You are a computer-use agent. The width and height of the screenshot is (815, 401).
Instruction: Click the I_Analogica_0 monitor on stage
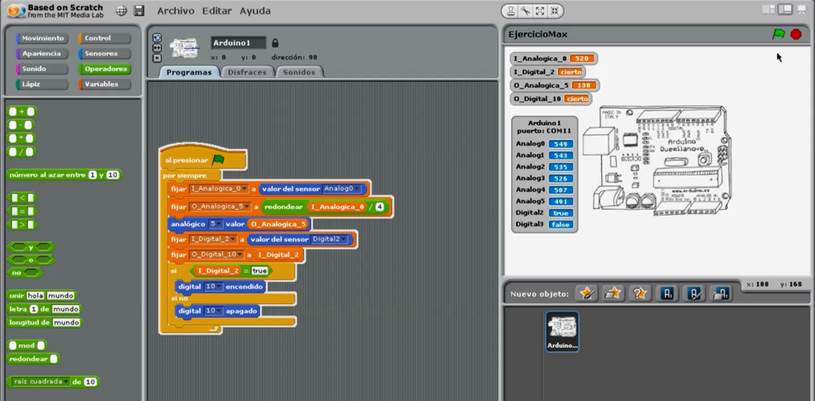553,58
